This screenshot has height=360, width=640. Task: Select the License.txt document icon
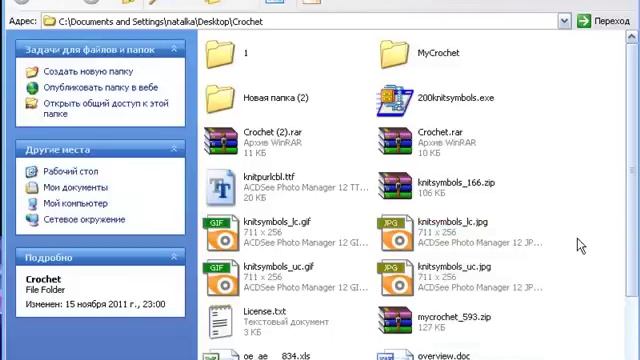[x=220, y=322]
